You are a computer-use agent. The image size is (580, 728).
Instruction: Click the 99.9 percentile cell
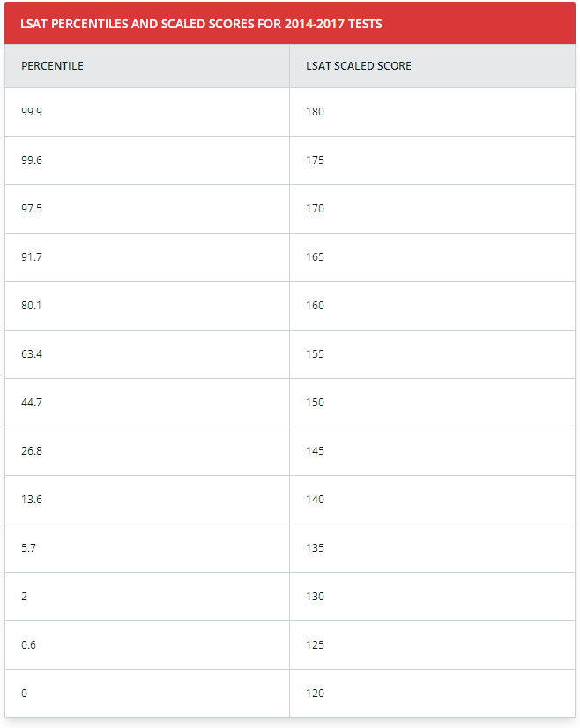[147, 112]
